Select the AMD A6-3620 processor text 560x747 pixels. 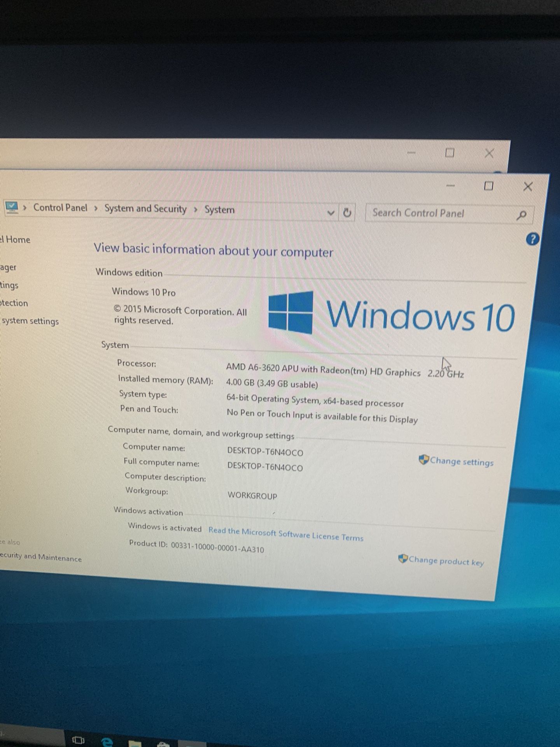tap(345, 370)
